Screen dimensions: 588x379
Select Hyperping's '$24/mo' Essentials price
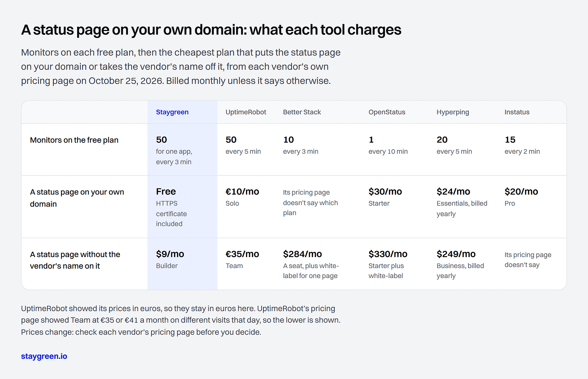453,191
